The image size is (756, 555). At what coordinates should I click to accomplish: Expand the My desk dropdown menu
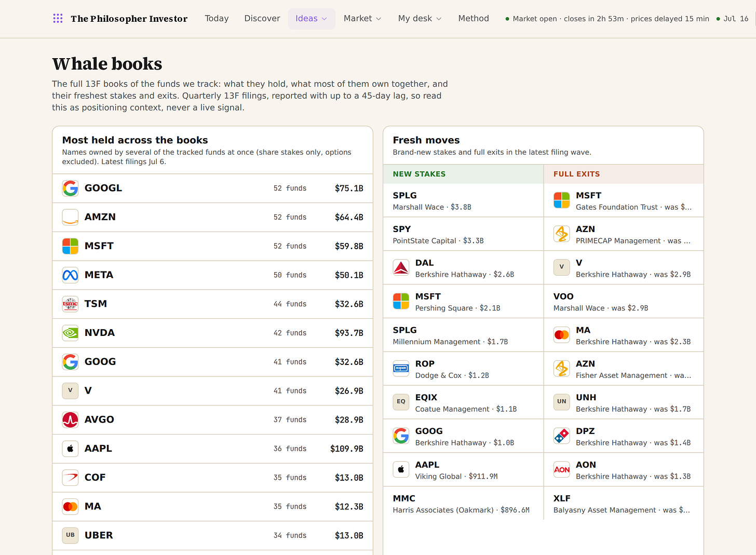pyautogui.click(x=420, y=19)
